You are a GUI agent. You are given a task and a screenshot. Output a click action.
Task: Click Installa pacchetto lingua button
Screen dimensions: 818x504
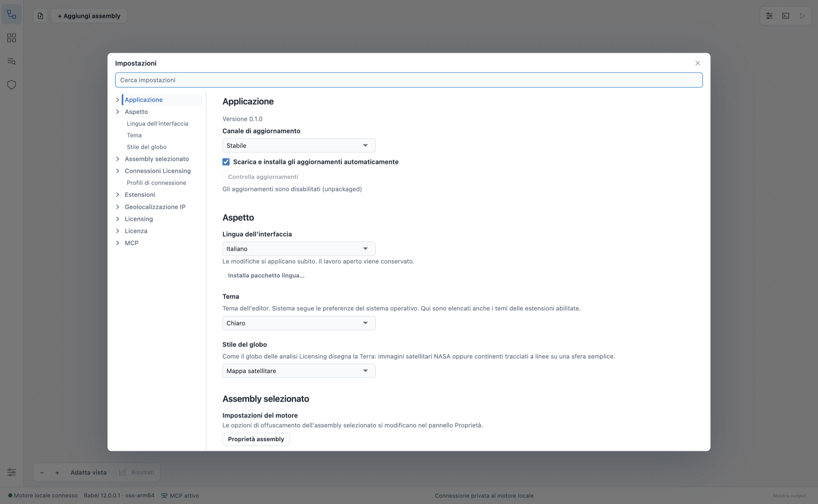(x=266, y=276)
